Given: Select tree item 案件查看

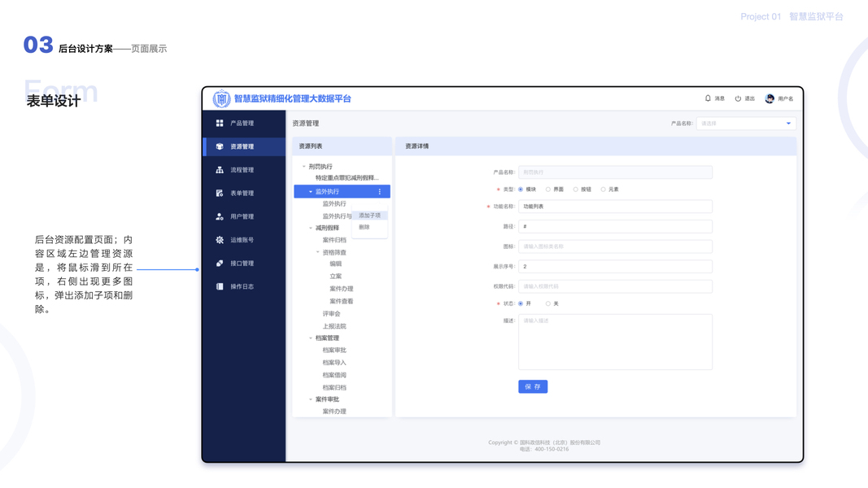Looking at the screenshot, I should click(342, 302).
